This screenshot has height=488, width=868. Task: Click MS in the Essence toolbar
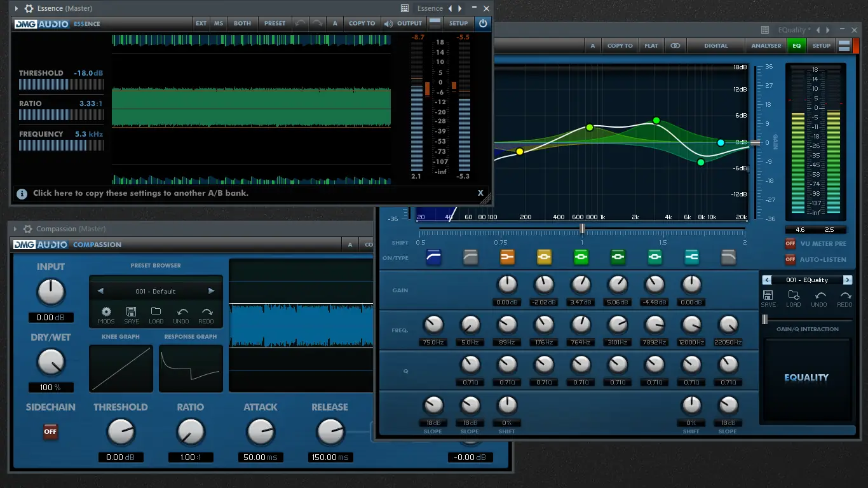coord(219,24)
